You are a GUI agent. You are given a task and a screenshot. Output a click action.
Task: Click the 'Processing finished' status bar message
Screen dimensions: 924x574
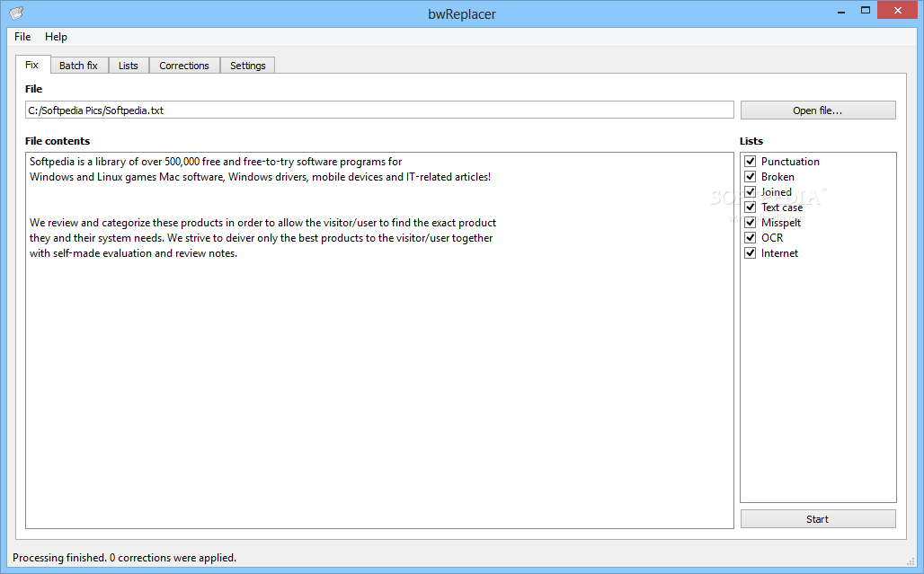pos(124,558)
